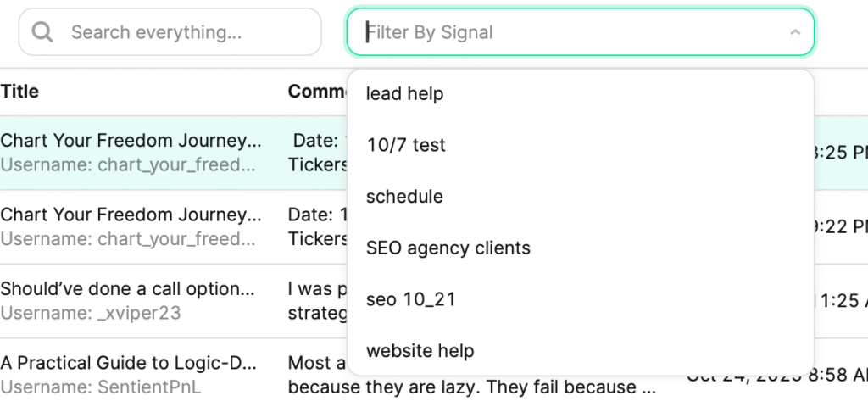Open the "Should've done a call option" post
Image resolution: width=868 pixels, height=407 pixels.
point(127,289)
